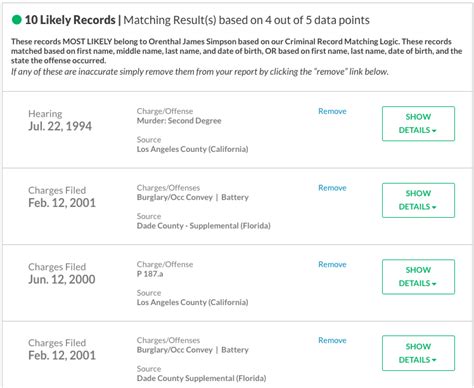The height and width of the screenshot is (388, 474).
Task: Expand Show Details for Murder: Second Degree record
Action: pos(418,124)
